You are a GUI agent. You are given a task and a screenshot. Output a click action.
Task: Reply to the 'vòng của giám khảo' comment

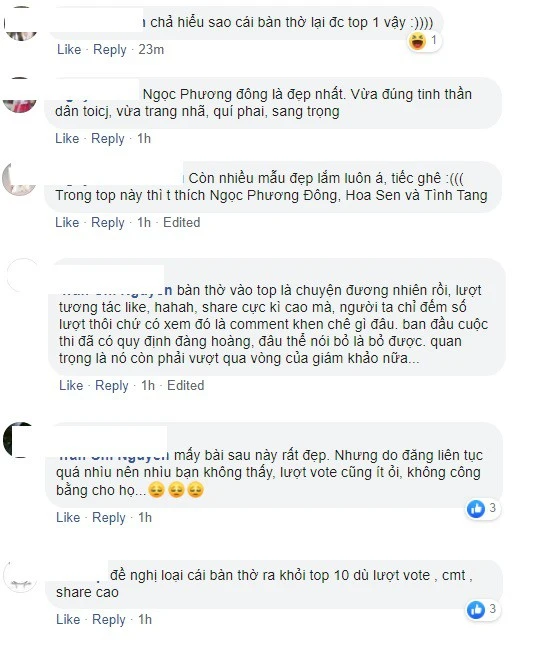[112, 386]
